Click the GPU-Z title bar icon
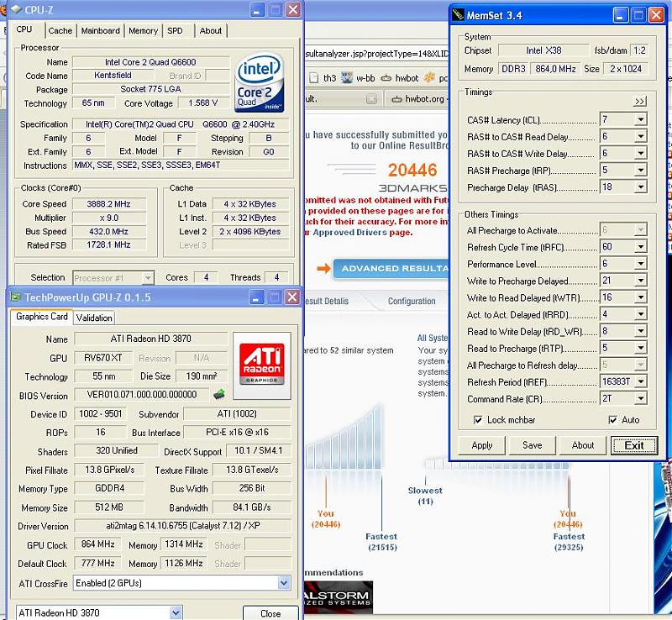672x620 pixels. point(15,297)
